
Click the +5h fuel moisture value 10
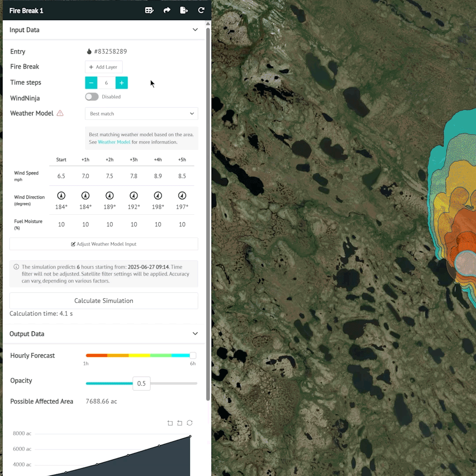pos(182,224)
